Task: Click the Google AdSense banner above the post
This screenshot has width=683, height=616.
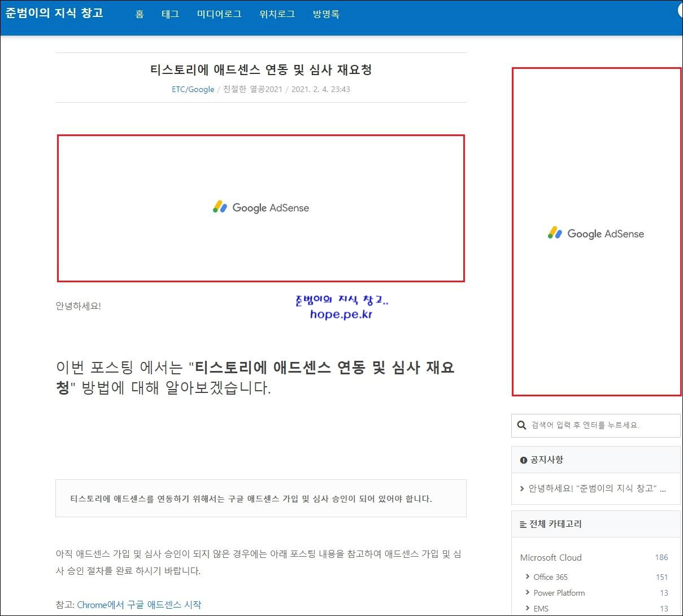Action: click(x=261, y=208)
